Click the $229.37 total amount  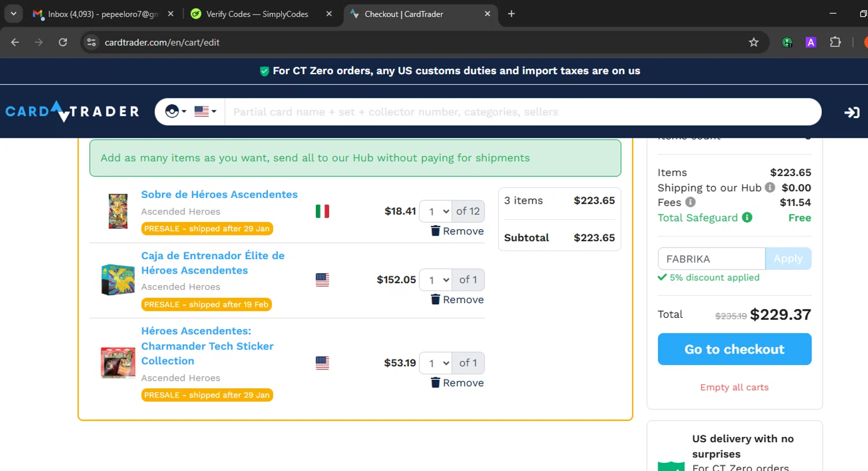[x=781, y=314]
